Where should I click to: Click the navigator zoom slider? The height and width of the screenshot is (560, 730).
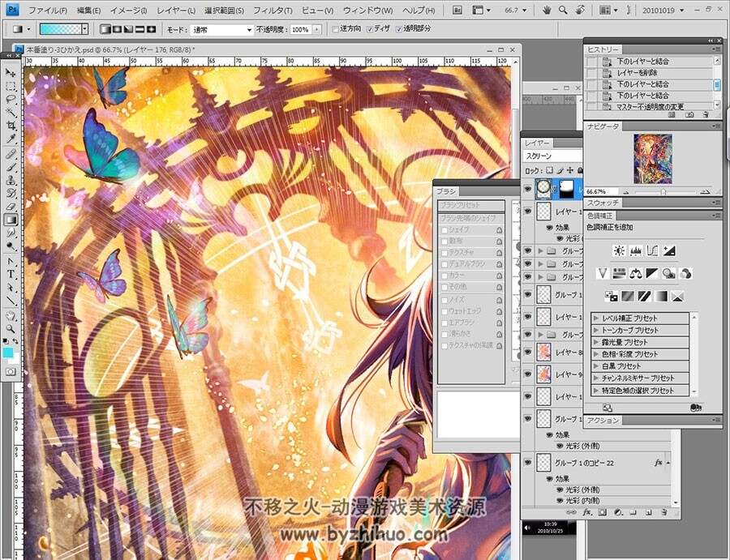[x=663, y=191]
